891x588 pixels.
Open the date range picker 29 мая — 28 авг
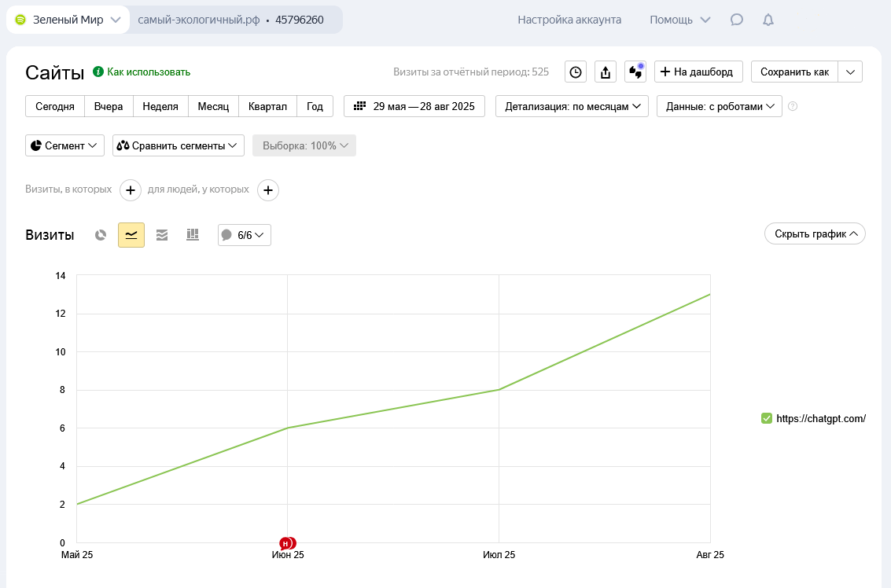pyautogui.click(x=414, y=106)
